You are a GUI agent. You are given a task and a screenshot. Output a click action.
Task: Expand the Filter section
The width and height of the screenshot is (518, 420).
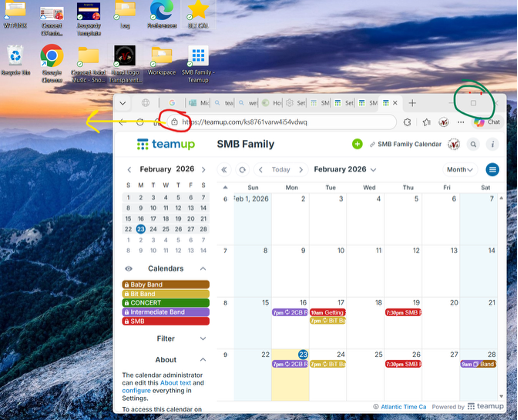pos(203,339)
